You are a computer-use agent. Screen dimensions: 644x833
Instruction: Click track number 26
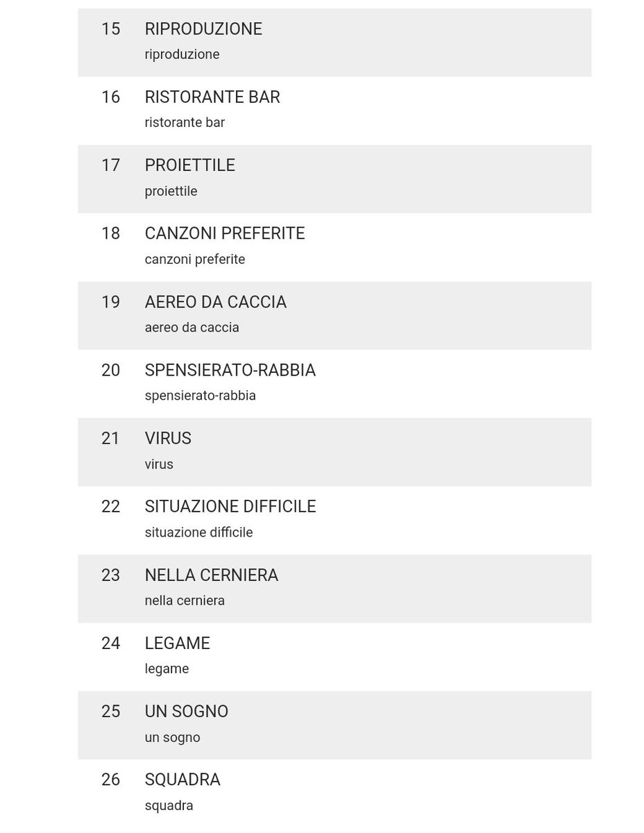click(x=111, y=780)
